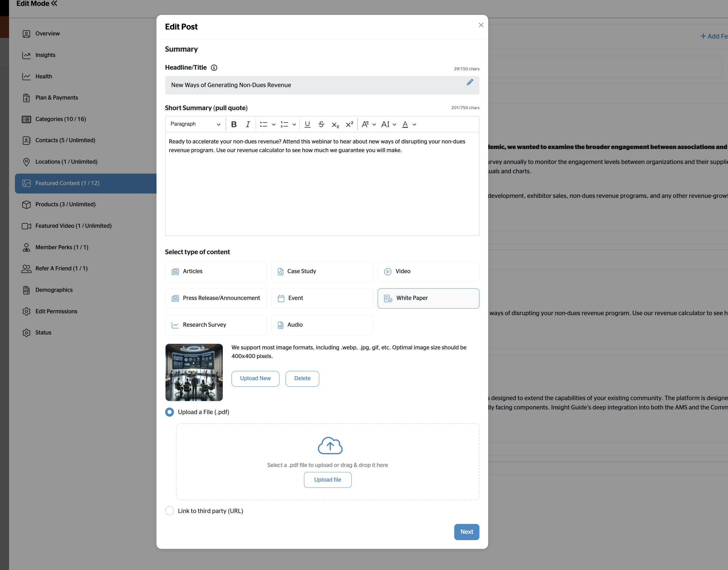Open Insights in the sidebar
Viewport: 728px width, 570px height.
coord(45,55)
